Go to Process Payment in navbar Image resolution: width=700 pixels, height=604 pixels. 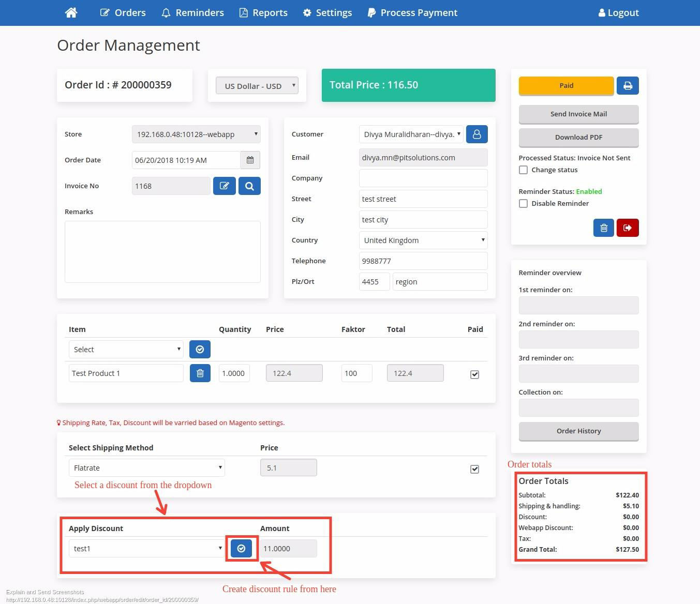click(x=412, y=12)
